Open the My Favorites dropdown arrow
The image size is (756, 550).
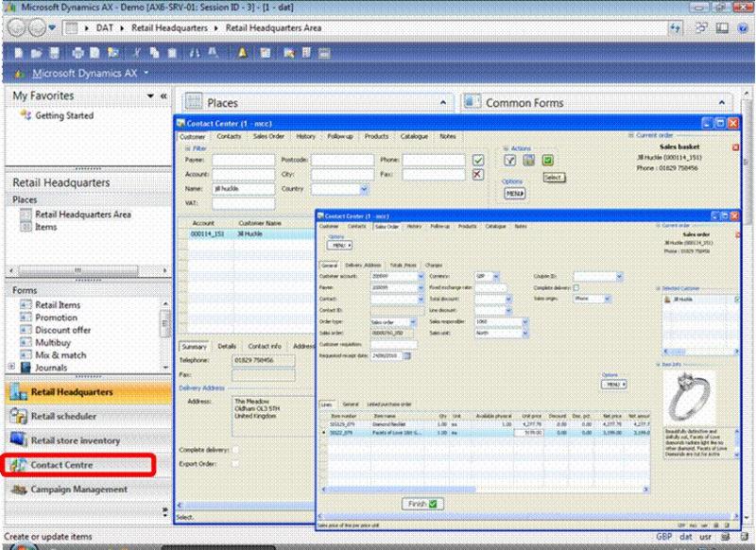coord(150,96)
